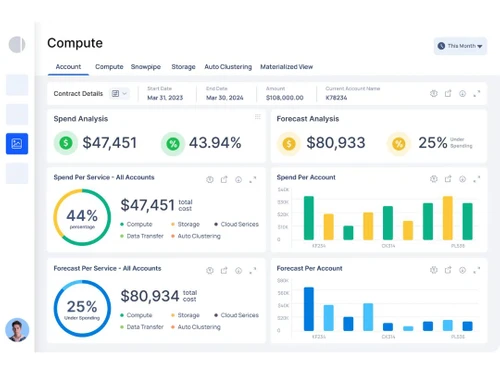The height and width of the screenshot is (375, 500).
Task: Switch to the Account tab
Action: [68, 67]
